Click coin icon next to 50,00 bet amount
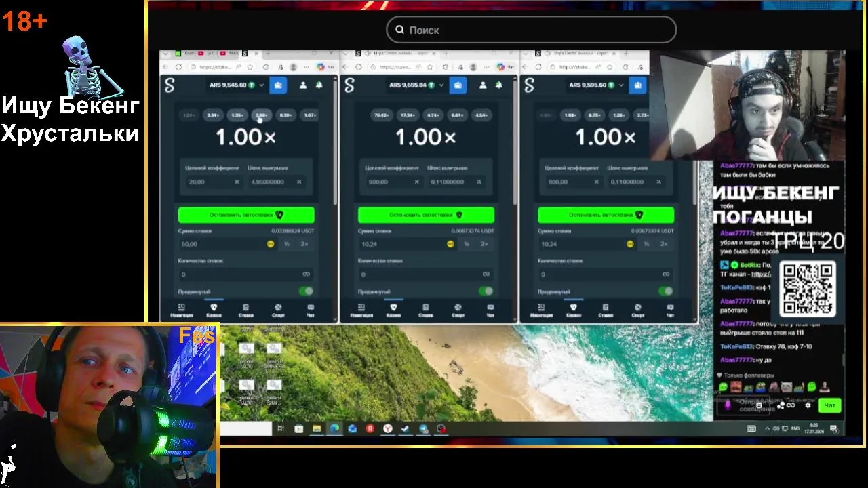 [271, 244]
